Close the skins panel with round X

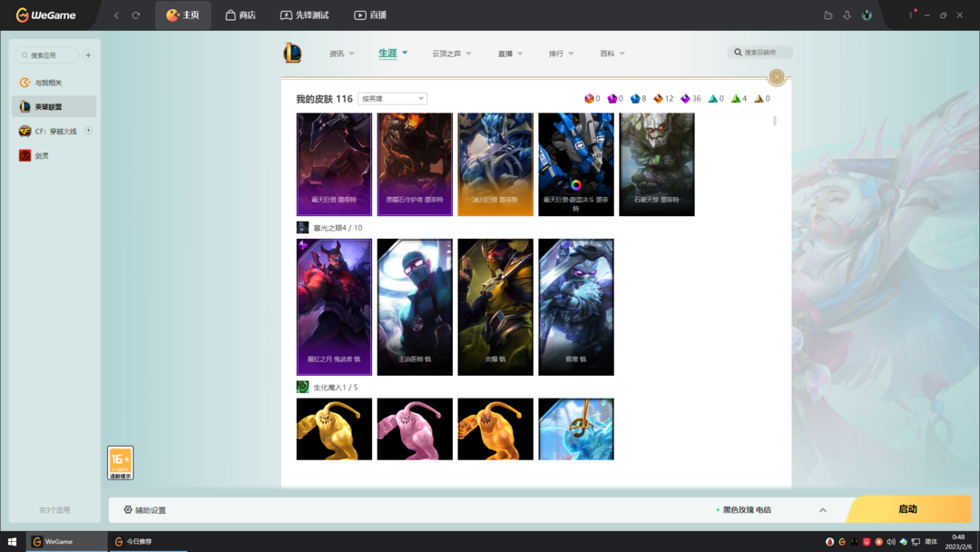click(776, 77)
